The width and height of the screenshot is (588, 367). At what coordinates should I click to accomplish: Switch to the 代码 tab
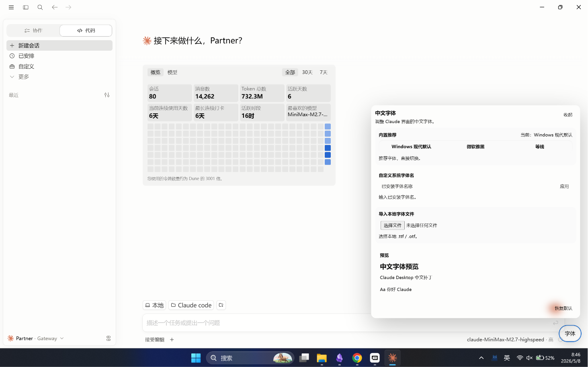86,31
